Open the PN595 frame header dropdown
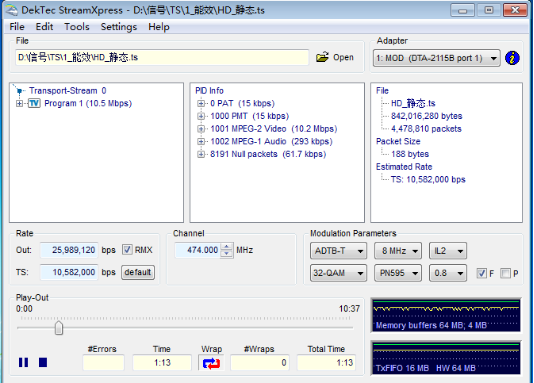Screen dimensions: 534x383 398,273
